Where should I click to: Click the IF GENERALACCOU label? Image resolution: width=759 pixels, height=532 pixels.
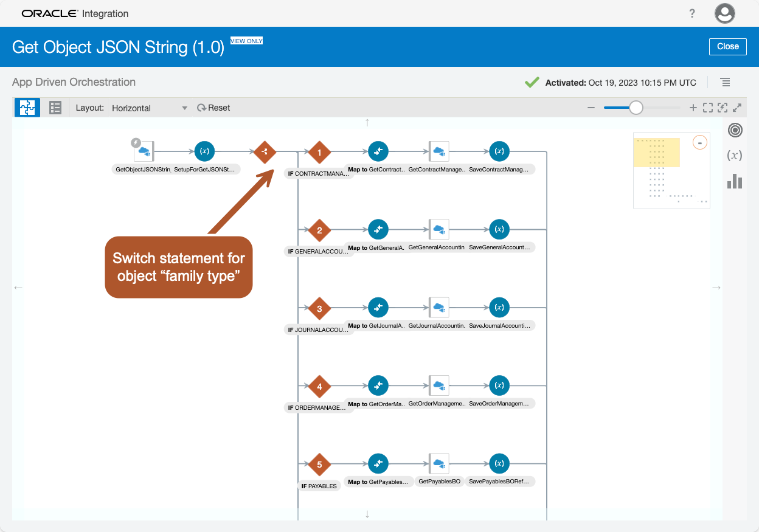click(x=319, y=252)
